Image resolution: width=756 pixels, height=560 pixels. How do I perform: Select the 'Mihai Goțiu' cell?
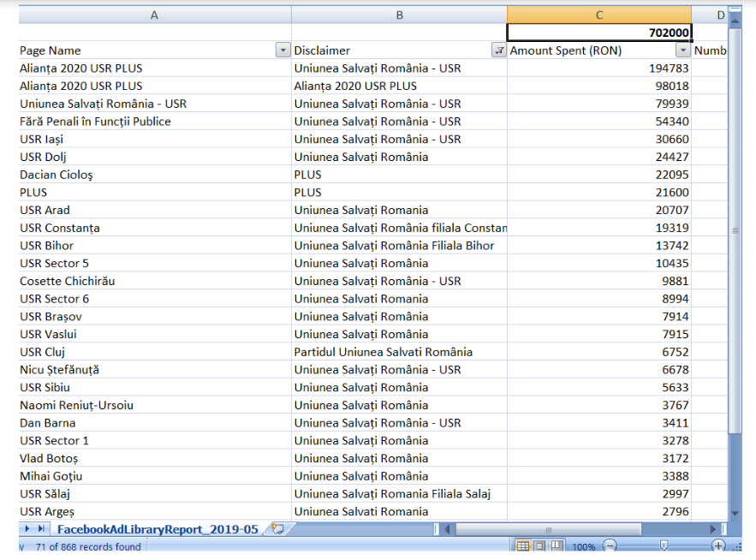click(155, 475)
